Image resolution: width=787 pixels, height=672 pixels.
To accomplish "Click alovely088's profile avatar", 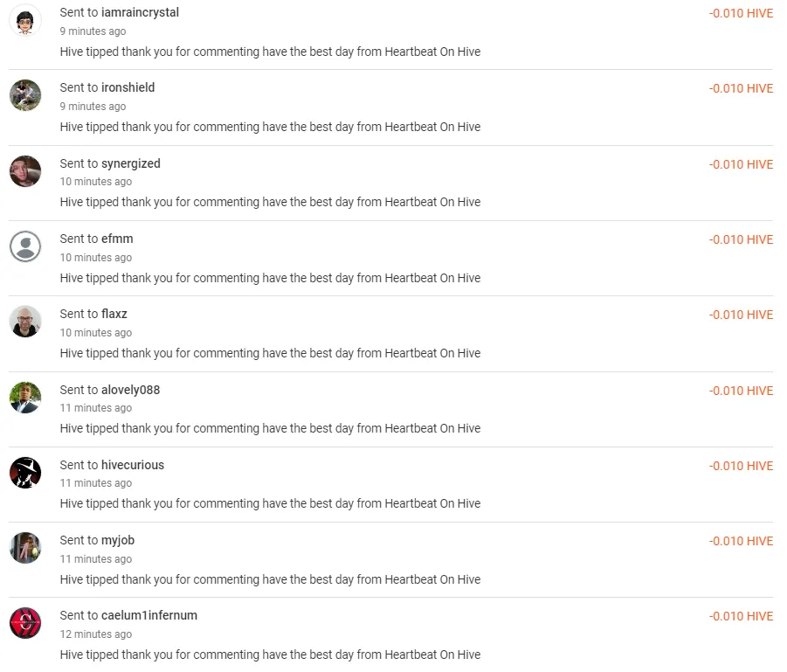I will (25, 398).
